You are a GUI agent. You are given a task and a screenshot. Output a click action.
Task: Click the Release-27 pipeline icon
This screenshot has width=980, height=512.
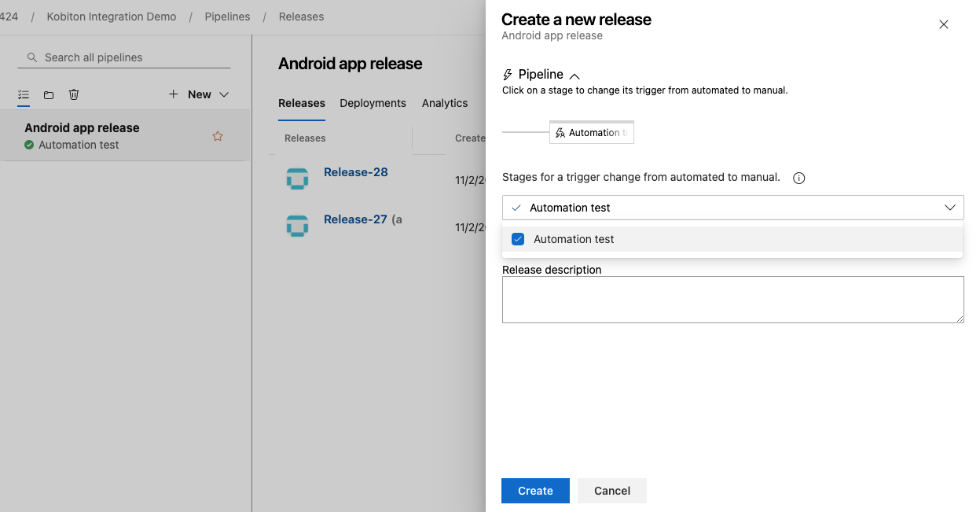(297, 226)
